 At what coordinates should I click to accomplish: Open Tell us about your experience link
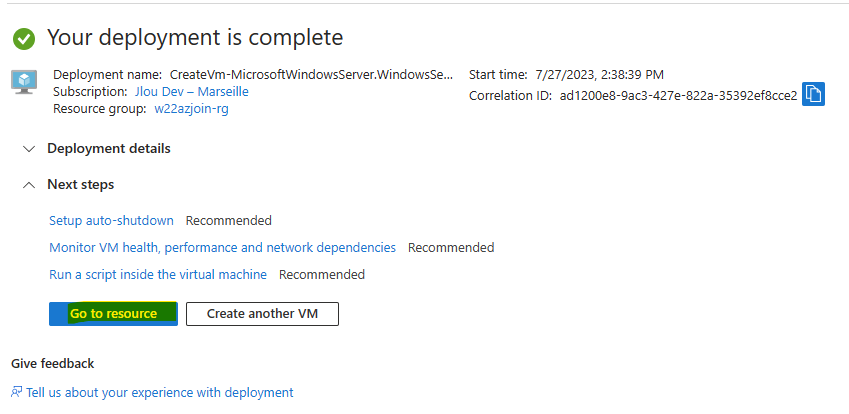click(x=160, y=392)
